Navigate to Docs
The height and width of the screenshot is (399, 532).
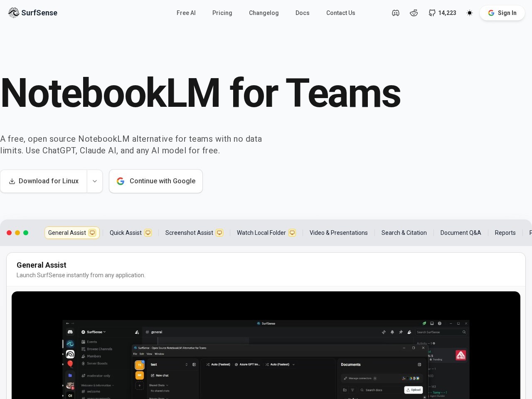(303, 13)
